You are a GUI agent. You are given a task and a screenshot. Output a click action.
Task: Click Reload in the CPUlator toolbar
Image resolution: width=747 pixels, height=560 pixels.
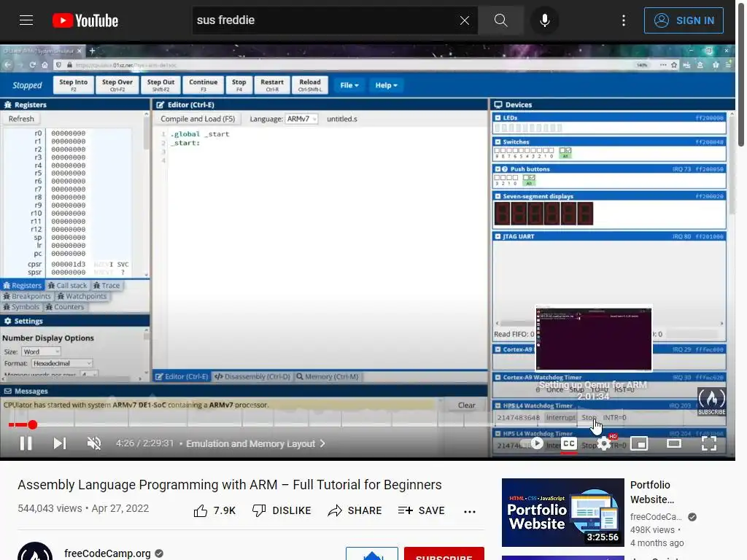310,85
